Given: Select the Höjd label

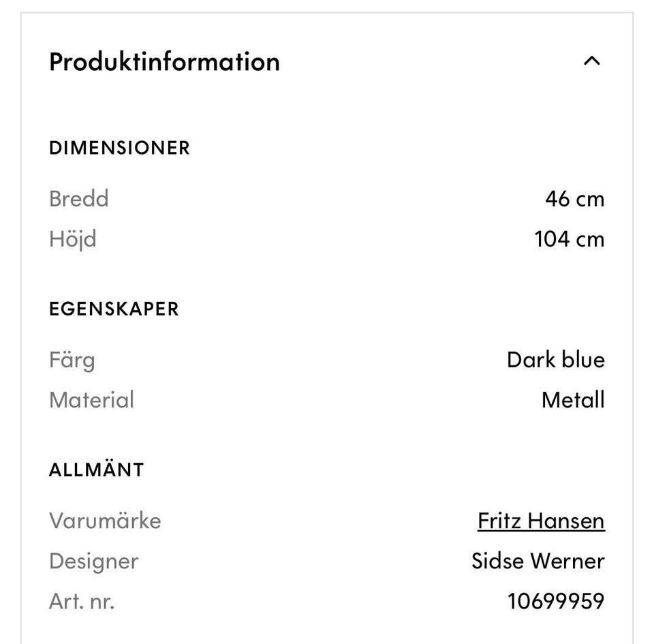Looking at the screenshot, I should click(x=73, y=239).
